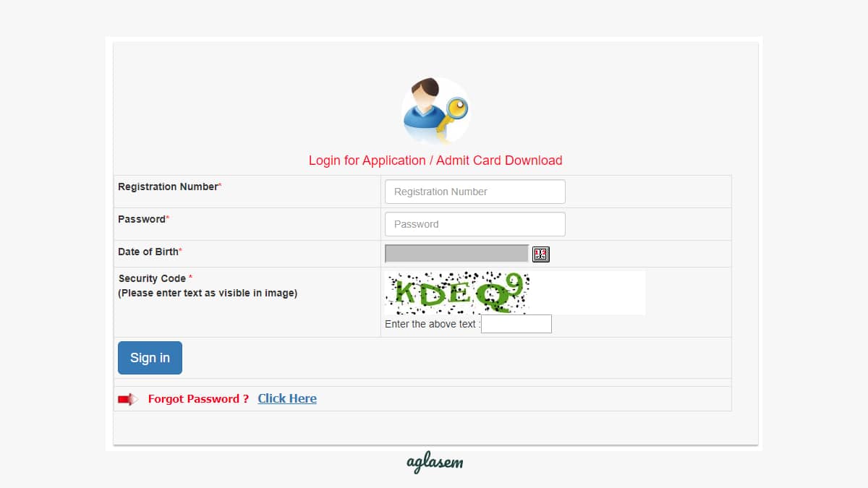This screenshot has width=868, height=488.
Task: Click the 'Password' field label
Action: (x=142, y=219)
